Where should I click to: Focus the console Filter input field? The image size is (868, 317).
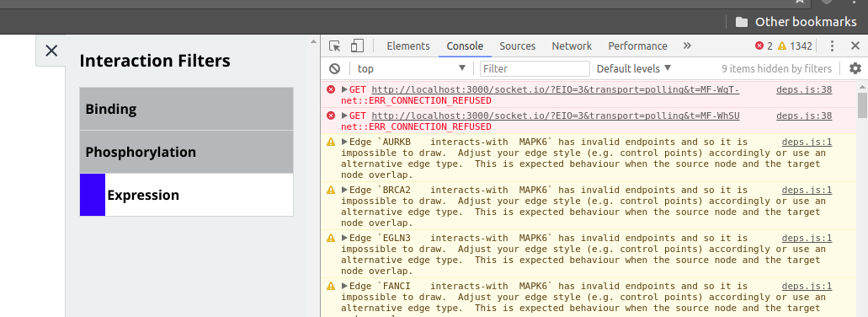coord(535,69)
